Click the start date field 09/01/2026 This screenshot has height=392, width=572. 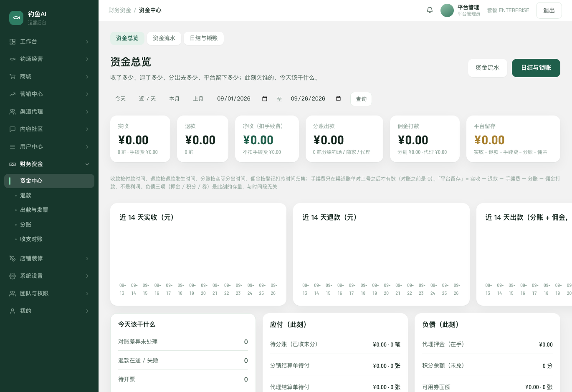[x=242, y=99]
